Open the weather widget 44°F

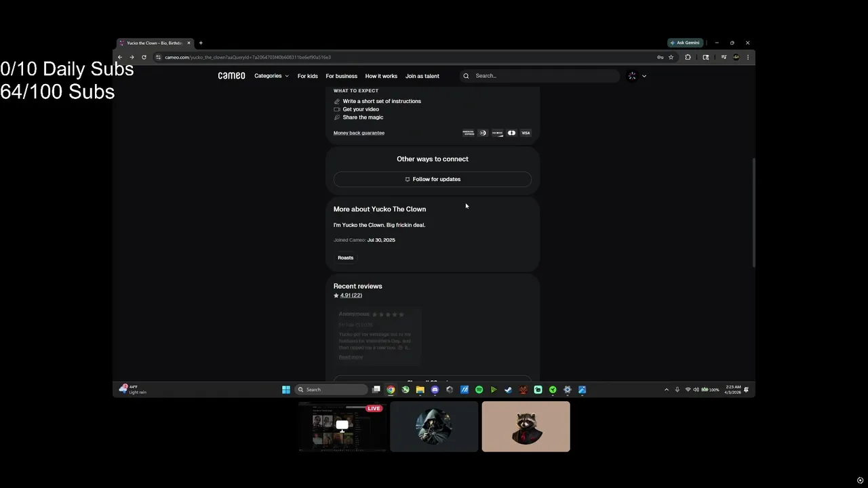(x=133, y=390)
